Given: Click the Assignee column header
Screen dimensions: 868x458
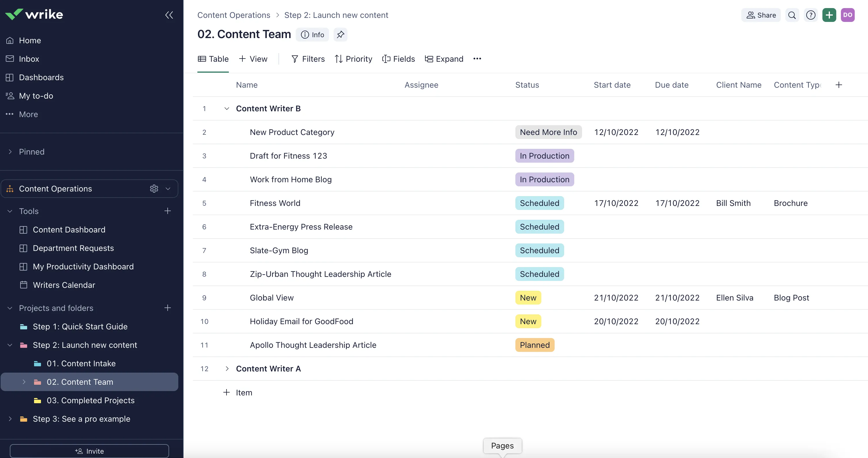Looking at the screenshot, I should [421, 85].
